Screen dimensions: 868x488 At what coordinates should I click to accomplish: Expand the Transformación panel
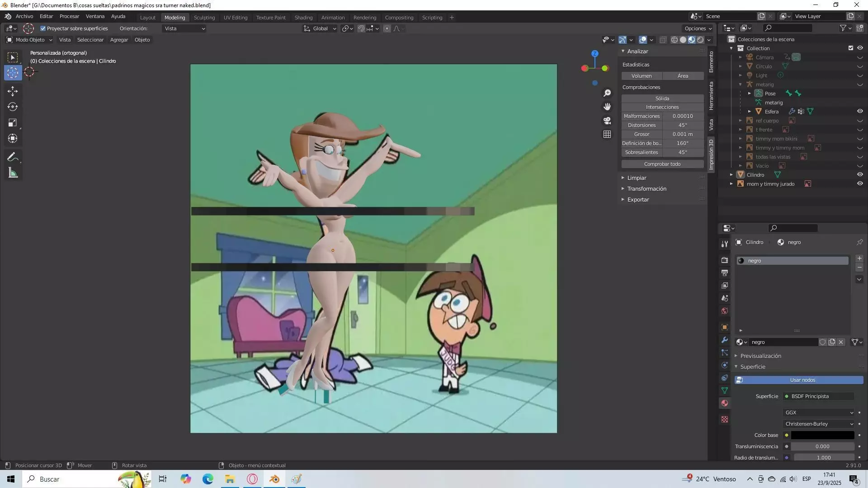tap(646, 189)
